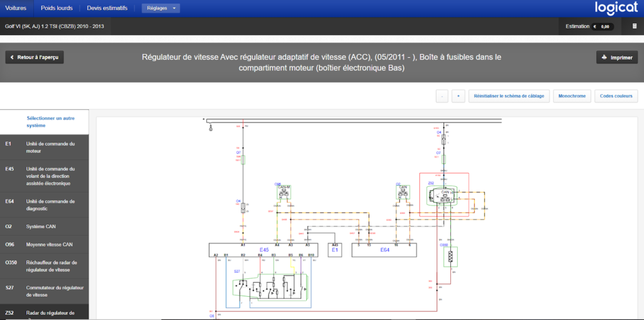Click Réinitialiser le schéma de câblage
Image resolution: width=644 pixels, height=320 pixels.
pos(509,96)
